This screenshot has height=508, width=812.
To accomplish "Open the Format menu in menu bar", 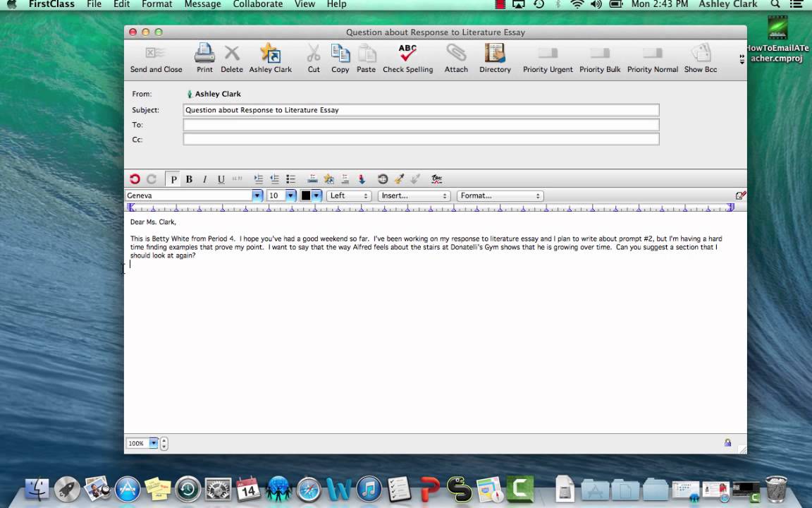I will pyautogui.click(x=157, y=4).
